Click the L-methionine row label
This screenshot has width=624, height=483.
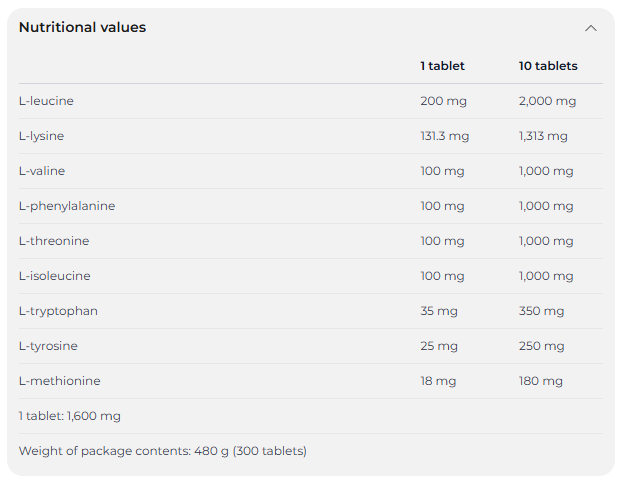coord(59,381)
